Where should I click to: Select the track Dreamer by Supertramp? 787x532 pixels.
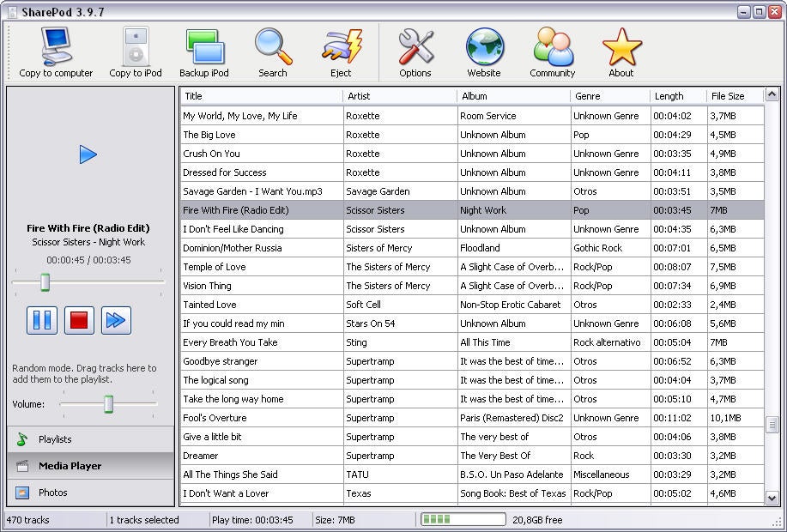pos(472,456)
